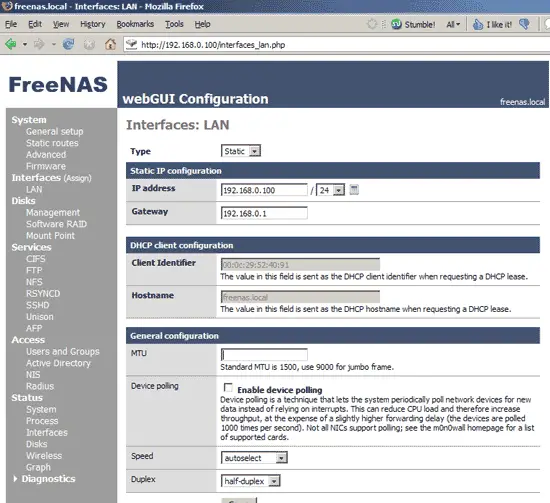Open the File menu
The height and width of the screenshot is (503, 550).
pyautogui.click(x=11, y=24)
